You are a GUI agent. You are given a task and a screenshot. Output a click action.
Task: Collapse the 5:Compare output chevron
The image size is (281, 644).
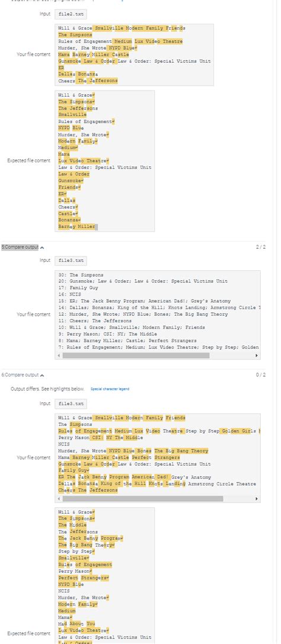42,248
